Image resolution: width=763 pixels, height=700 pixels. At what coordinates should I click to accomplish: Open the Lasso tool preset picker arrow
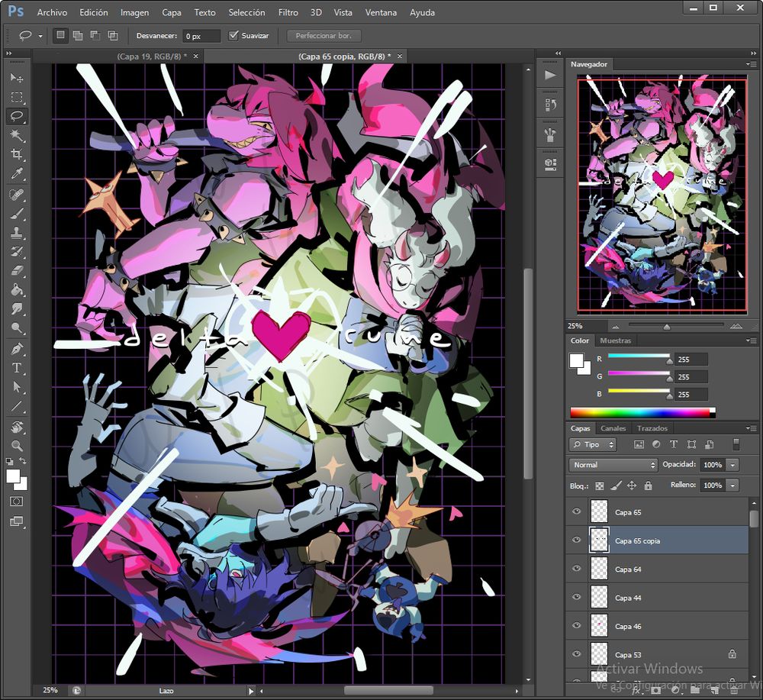40,36
